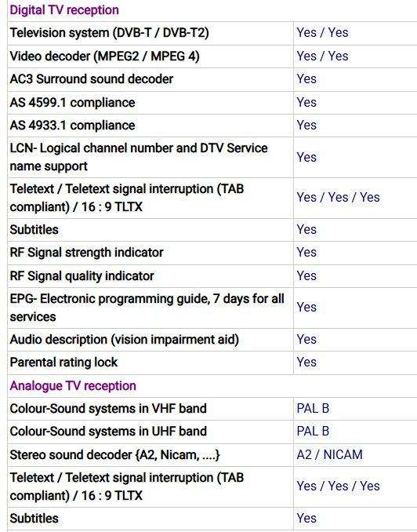Screen dimensions: 417x532
Task: Click the Analogue TV reception heading
Action: pos(73,386)
